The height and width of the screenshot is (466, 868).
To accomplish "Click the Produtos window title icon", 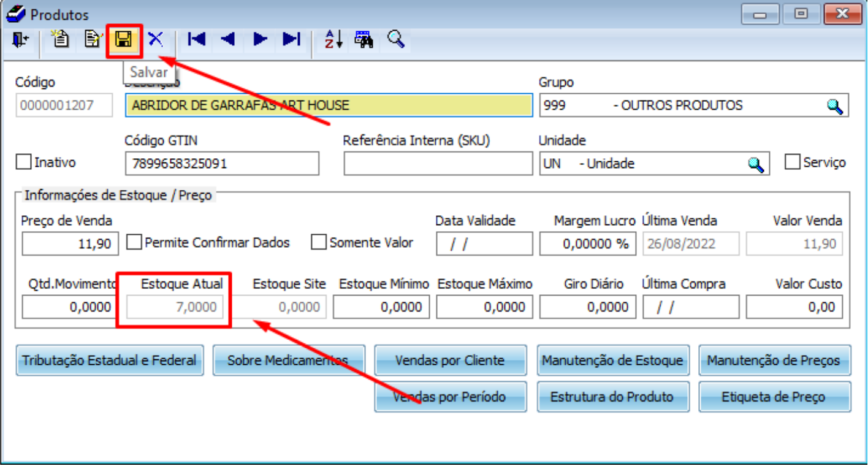I will (15, 13).
